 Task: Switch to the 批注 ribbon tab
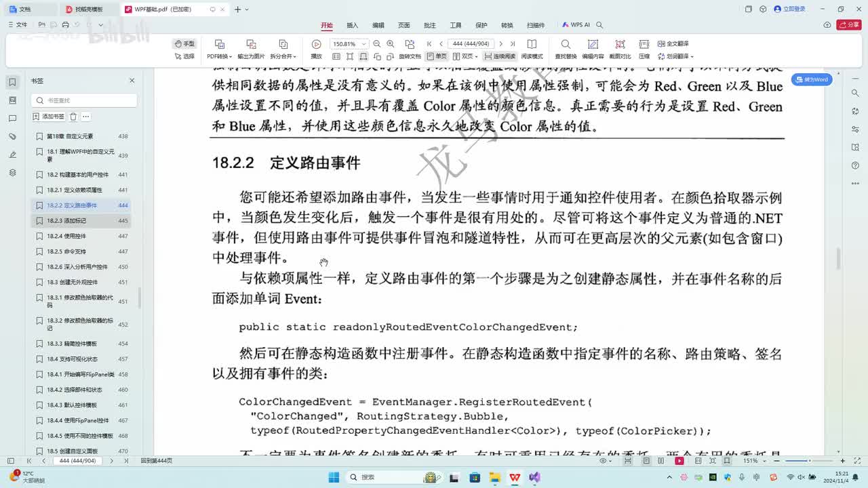(429, 25)
